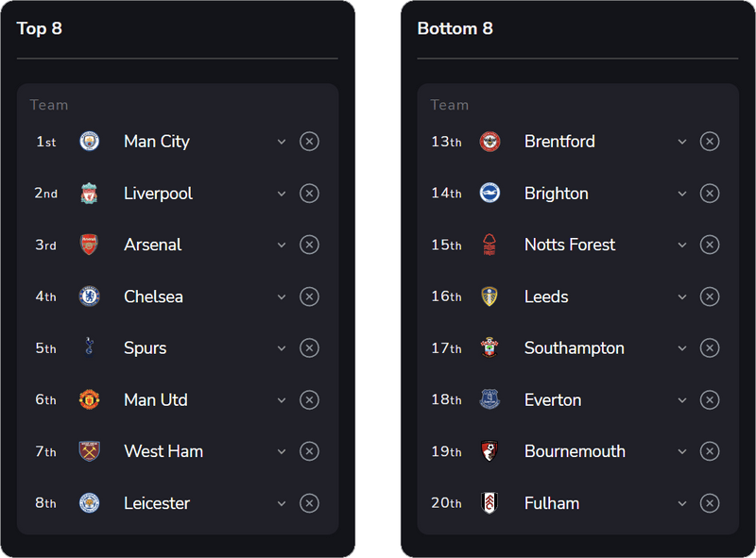
Task: Open the Notts Forest dropdown
Action: point(682,245)
